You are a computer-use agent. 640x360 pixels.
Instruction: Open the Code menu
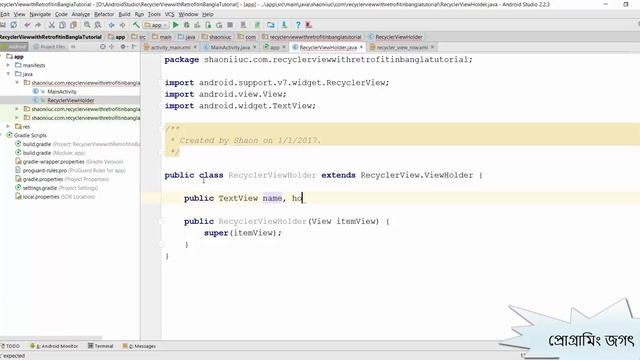point(61,14)
